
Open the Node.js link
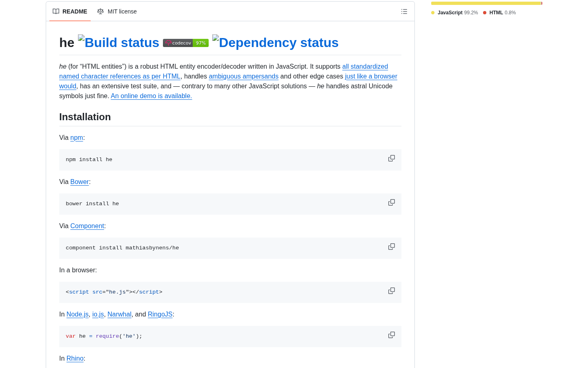pyautogui.click(x=78, y=314)
